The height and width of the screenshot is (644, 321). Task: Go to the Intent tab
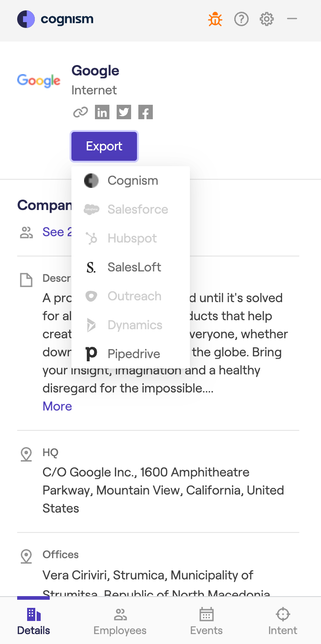click(283, 621)
